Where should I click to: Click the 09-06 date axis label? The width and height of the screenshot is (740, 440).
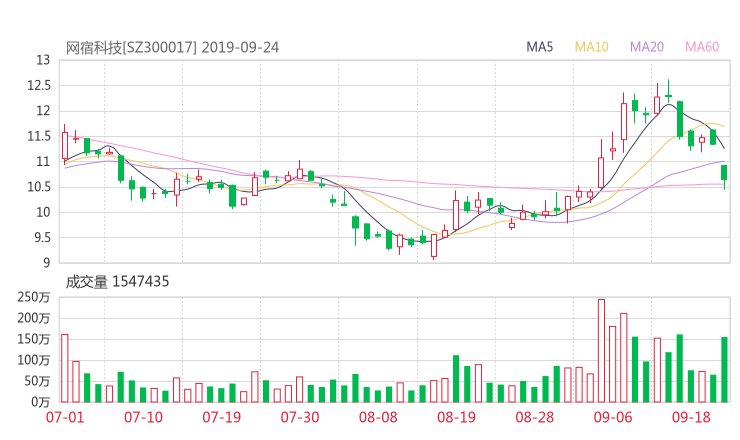[613, 417]
